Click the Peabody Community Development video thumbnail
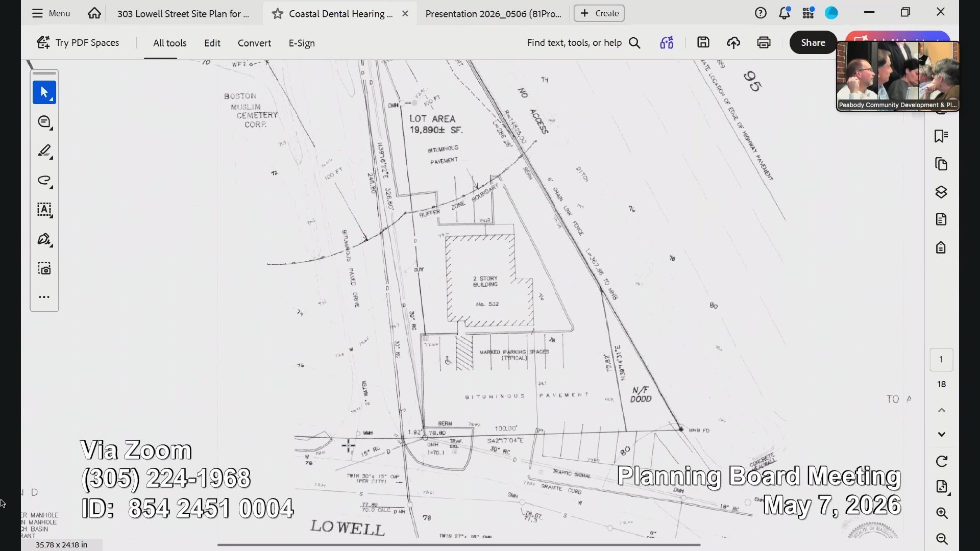 [x=898, y=76]
